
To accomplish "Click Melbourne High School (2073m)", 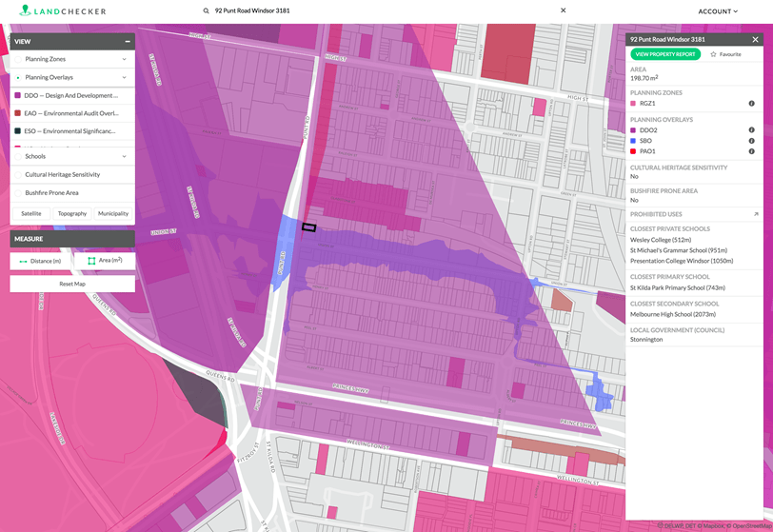I will pyautogui.click(x=673, y=315).
